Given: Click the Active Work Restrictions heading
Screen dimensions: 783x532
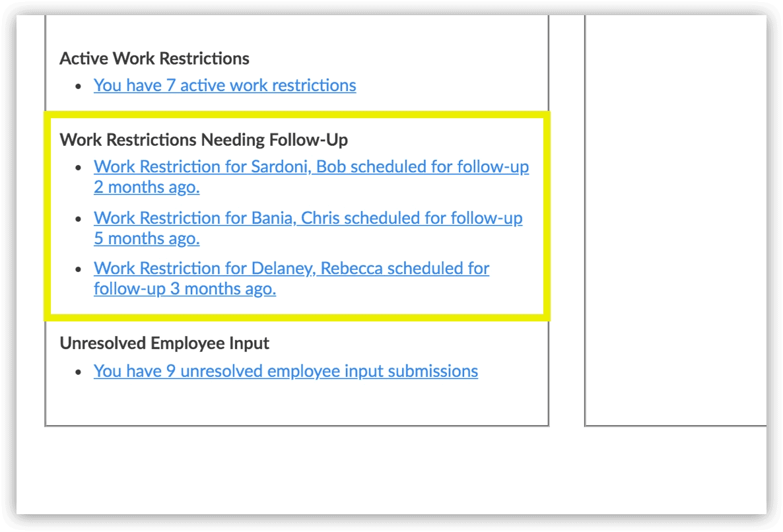Looking at the screenshot, I should click(154, 59).
